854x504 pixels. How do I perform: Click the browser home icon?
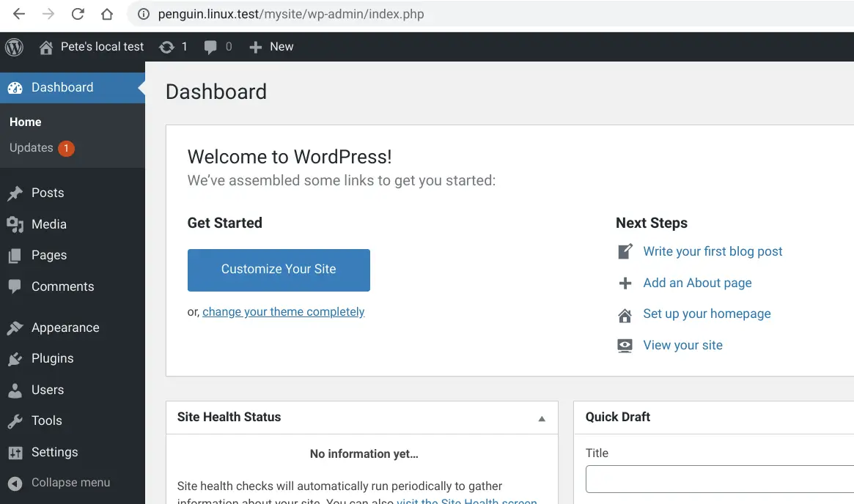(x=107, y=14)
